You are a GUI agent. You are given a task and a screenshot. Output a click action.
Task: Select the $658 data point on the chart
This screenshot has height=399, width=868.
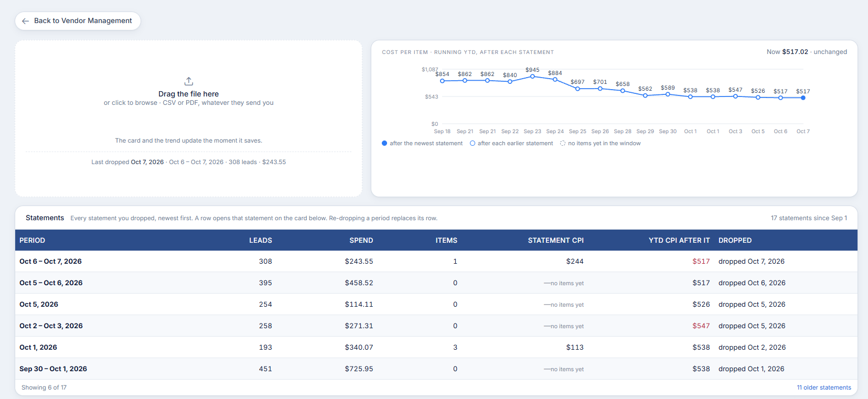tap(623, 91)
